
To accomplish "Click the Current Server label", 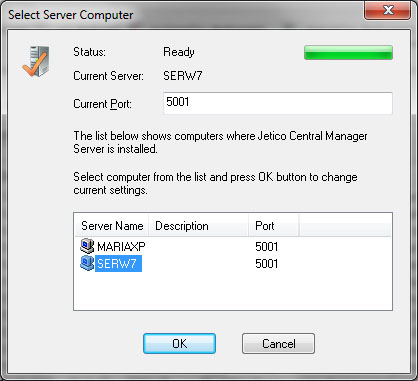I will [x=108, y=76].
